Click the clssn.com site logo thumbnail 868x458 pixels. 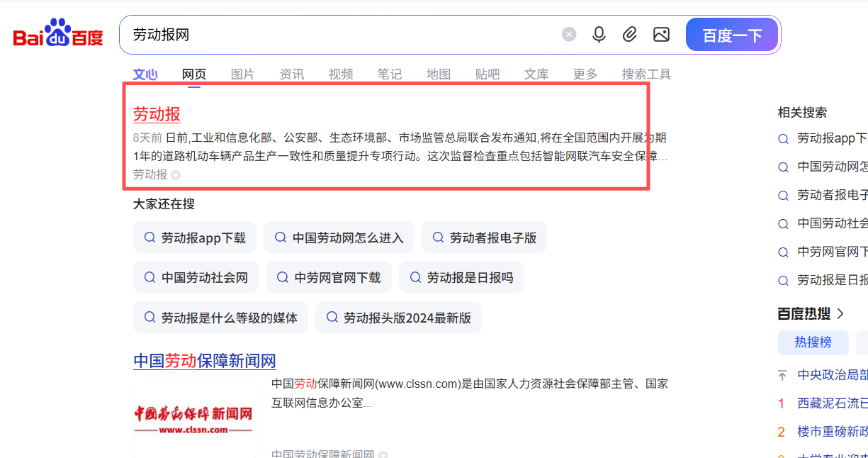pyautogui.click(x=195, y=418)
